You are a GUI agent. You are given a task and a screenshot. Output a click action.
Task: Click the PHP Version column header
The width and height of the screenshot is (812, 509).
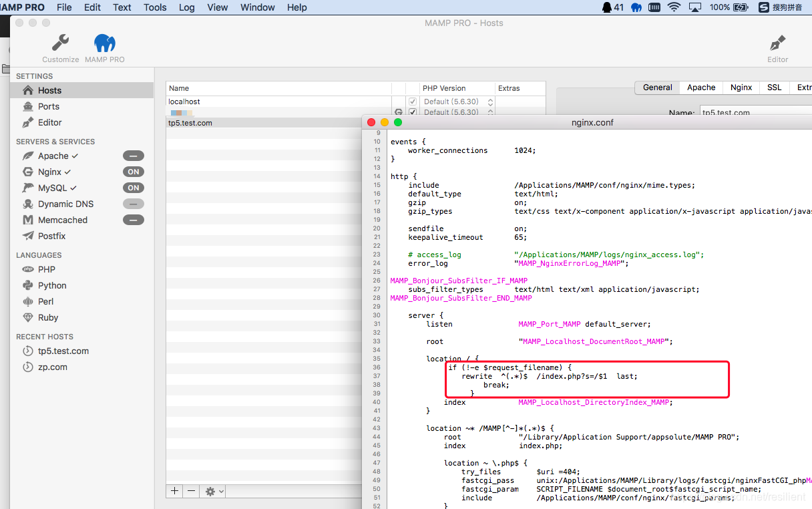coord(457,88)
